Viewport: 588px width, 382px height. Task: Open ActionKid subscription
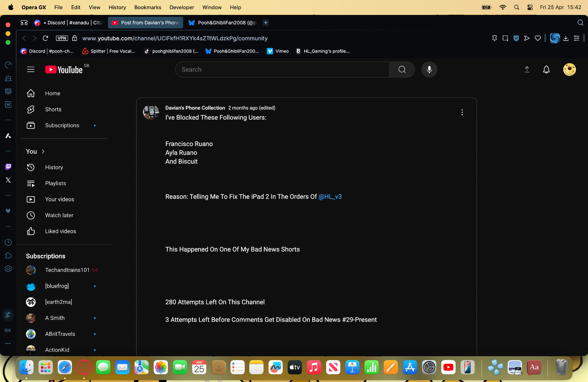click(65, 350)
